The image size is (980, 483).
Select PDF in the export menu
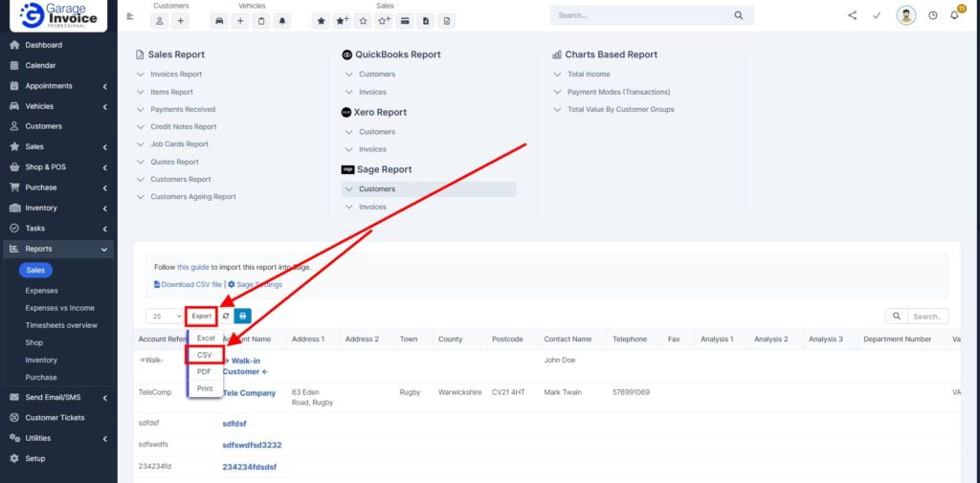point(205,371)
